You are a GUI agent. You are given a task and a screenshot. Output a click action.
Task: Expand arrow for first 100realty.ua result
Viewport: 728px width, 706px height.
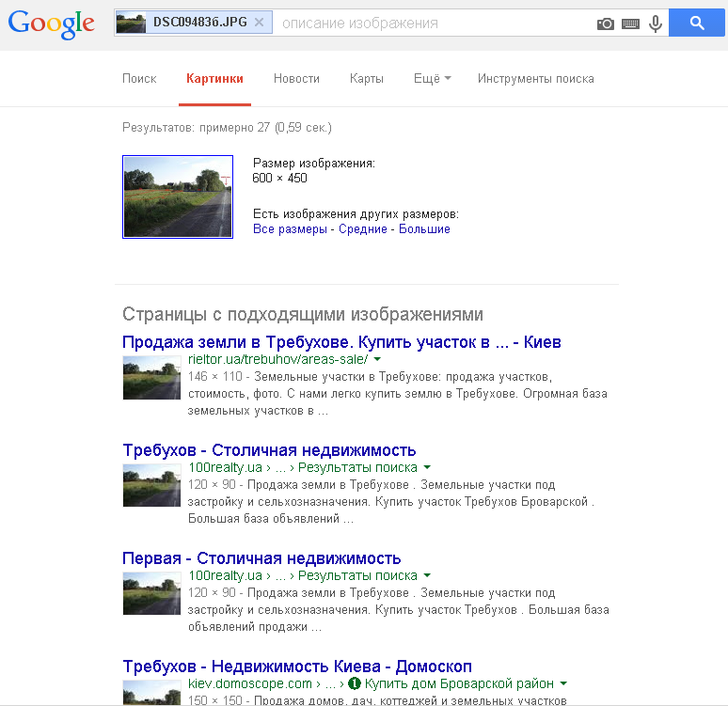point(426,468)
